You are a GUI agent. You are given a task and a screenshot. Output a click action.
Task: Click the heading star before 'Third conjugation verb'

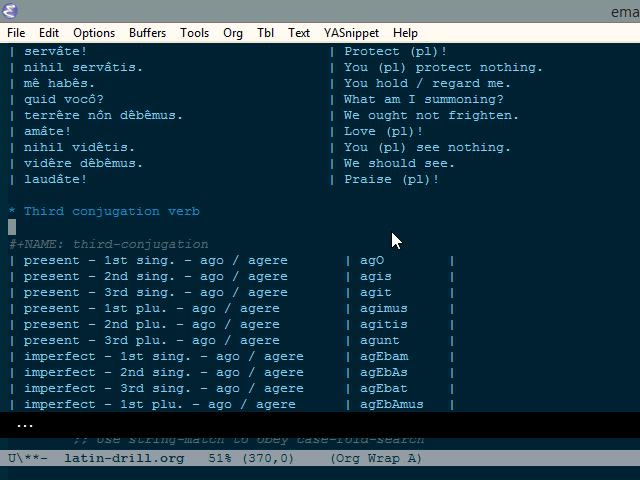coord(12,211)
